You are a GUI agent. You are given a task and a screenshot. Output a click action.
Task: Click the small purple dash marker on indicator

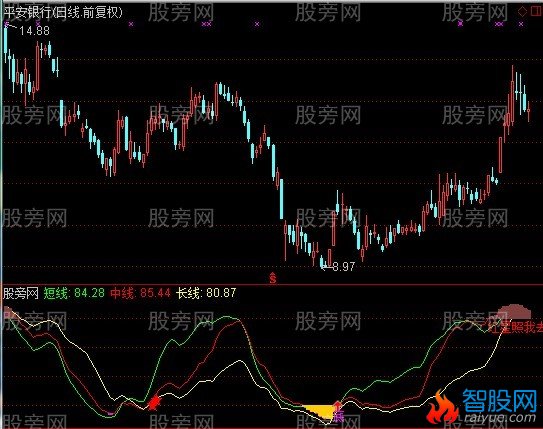tap(111, 413)
